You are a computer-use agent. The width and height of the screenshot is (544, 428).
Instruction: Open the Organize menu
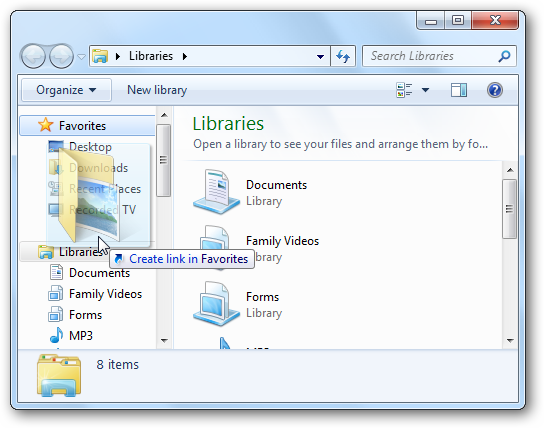click(66, 90)
